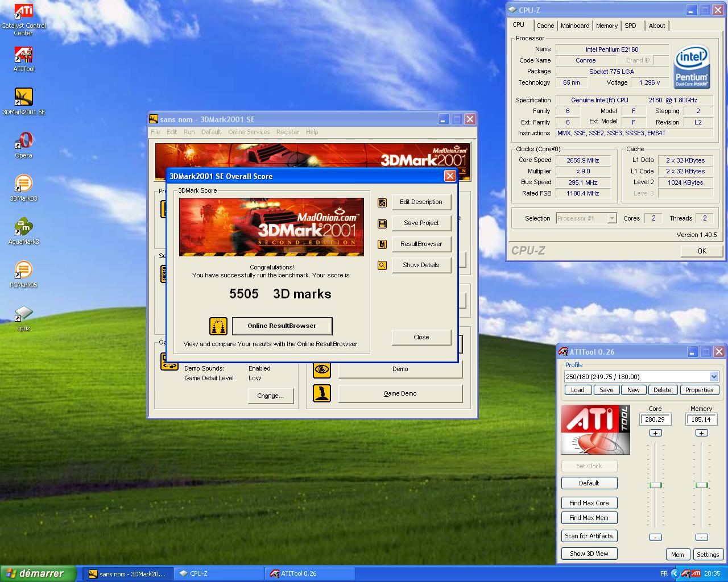Screen dimensions: 728x582
Task: Click the ResultBrowser button
Action: tap(421, 244)
